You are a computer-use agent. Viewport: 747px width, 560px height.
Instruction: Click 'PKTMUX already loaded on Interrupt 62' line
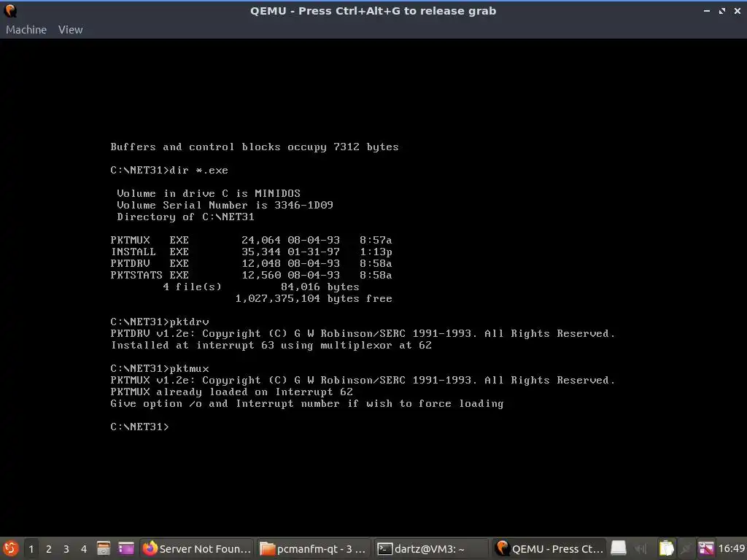(231, 392)
